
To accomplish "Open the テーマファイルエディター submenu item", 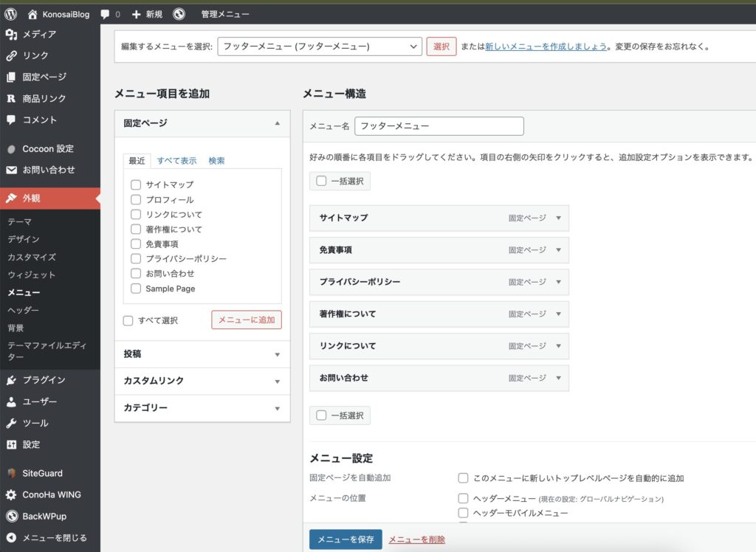I will pyautogui.click(x=47, y=351).
